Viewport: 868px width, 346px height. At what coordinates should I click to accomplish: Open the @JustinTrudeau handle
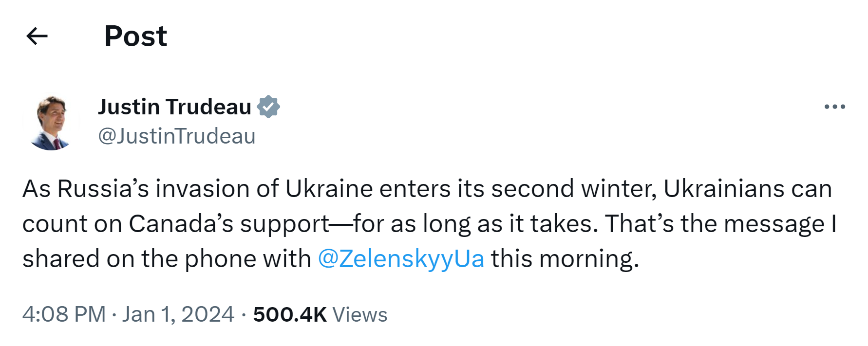(176, 136)
